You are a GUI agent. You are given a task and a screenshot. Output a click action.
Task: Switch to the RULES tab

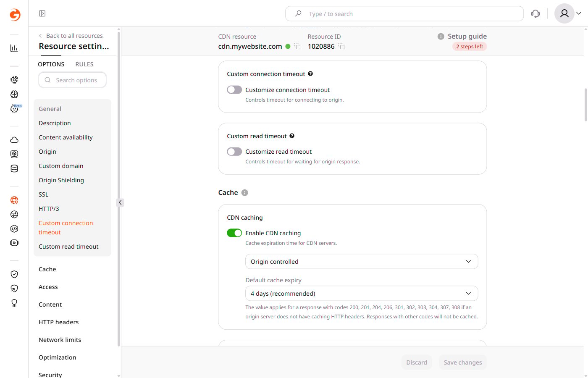[84, 64]
